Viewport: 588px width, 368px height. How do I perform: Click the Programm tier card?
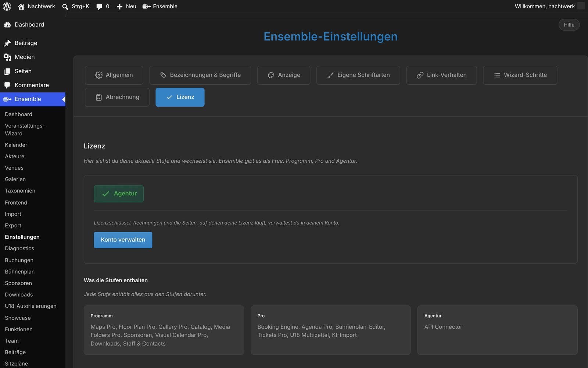[164, 330]
